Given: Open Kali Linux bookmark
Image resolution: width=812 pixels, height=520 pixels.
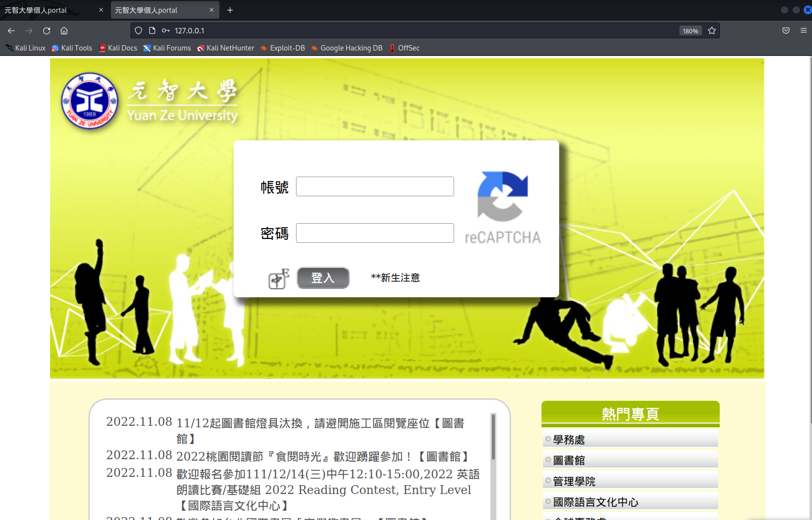Looking at the screenshot, I should pyautogui.click(x=26, y=48).
